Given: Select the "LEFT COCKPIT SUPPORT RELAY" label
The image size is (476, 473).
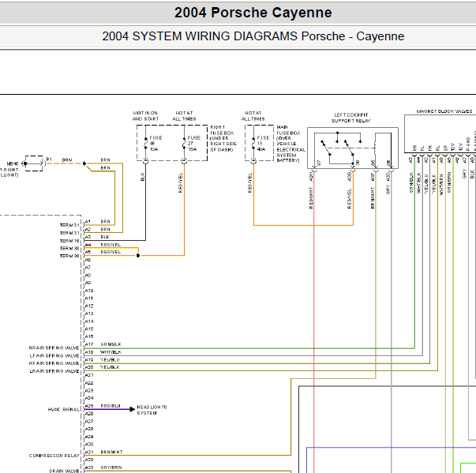Looking at the screenshot, I should 351,118.
